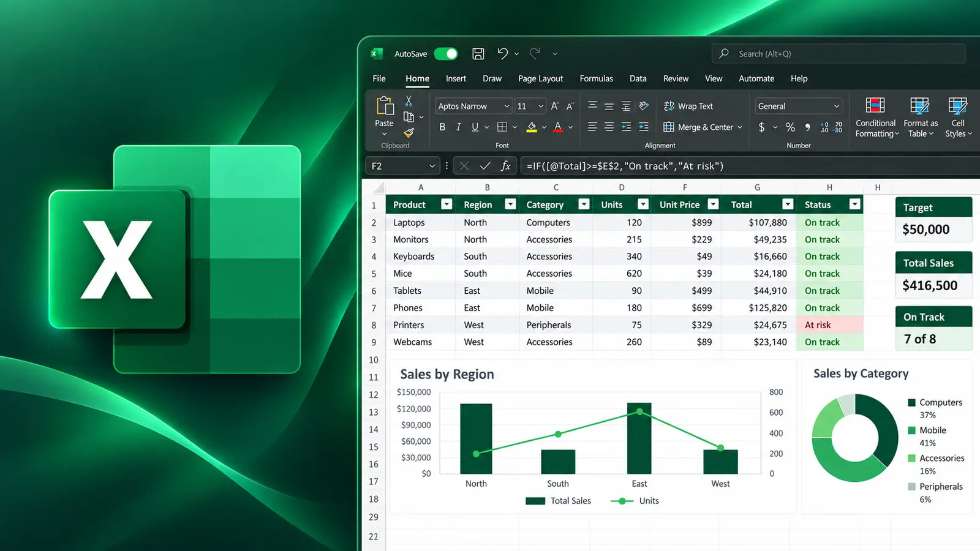Click the Orientation text angle icon
Screen dimensions: 980x551
point(644,106)
